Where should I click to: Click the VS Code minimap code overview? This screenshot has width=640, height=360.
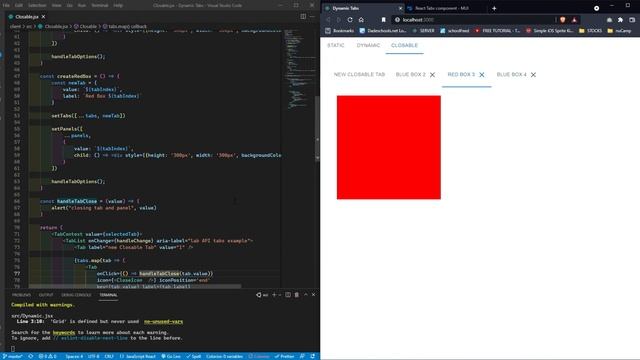pos(299,69)
